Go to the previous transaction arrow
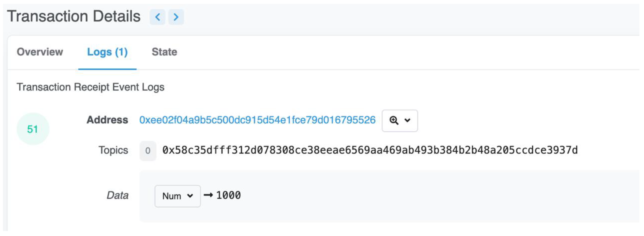Viewport: 644px width, 236px height. [157, 17]
